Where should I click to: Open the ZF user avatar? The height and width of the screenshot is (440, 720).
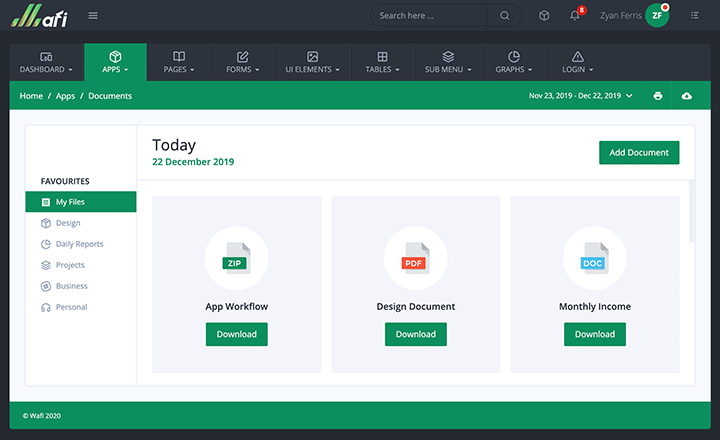click(x=657, y=16)
